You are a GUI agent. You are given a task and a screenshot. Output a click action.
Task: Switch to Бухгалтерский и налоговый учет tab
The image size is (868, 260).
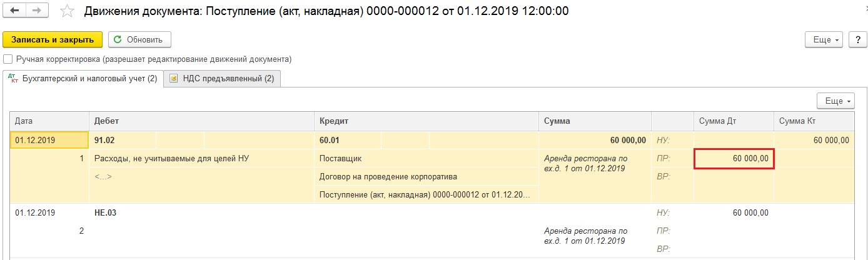(83, 79)
